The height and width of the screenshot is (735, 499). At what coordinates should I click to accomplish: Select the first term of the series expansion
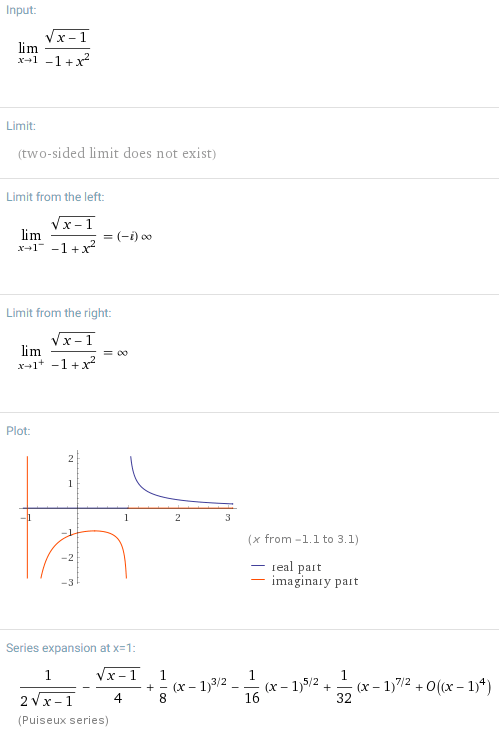point(47,688)
